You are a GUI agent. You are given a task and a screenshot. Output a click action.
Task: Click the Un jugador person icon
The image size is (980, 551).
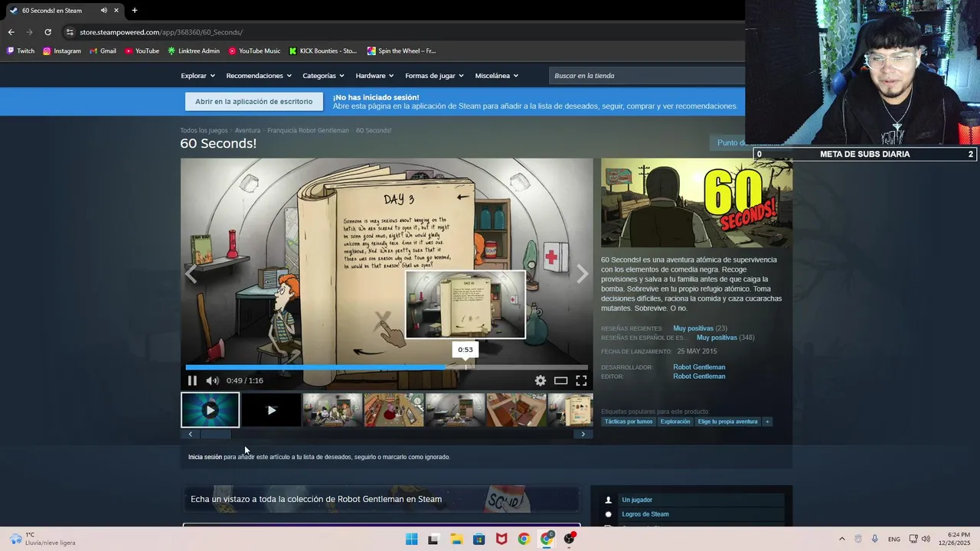(x=609, y=500)
